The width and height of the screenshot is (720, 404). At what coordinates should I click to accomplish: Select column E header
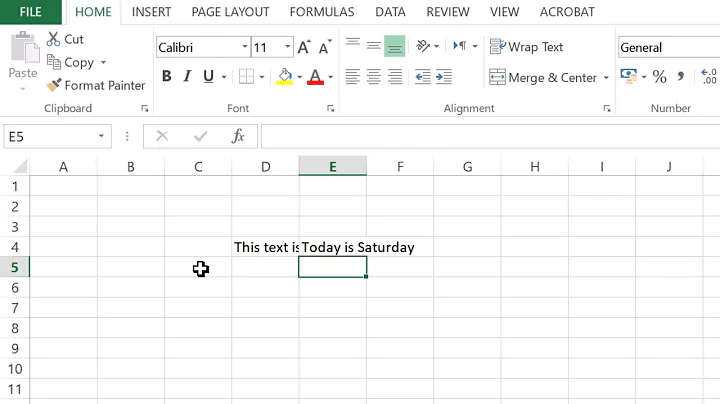[332, 166]
